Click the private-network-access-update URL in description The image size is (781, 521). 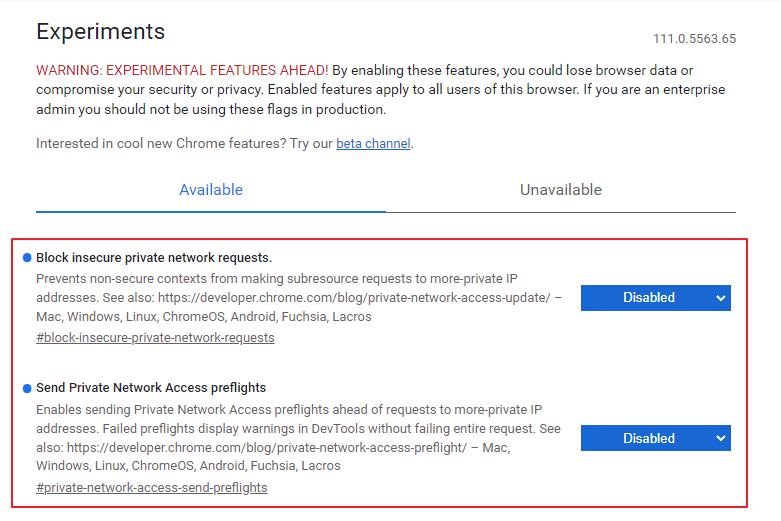[x=354, y=297]
